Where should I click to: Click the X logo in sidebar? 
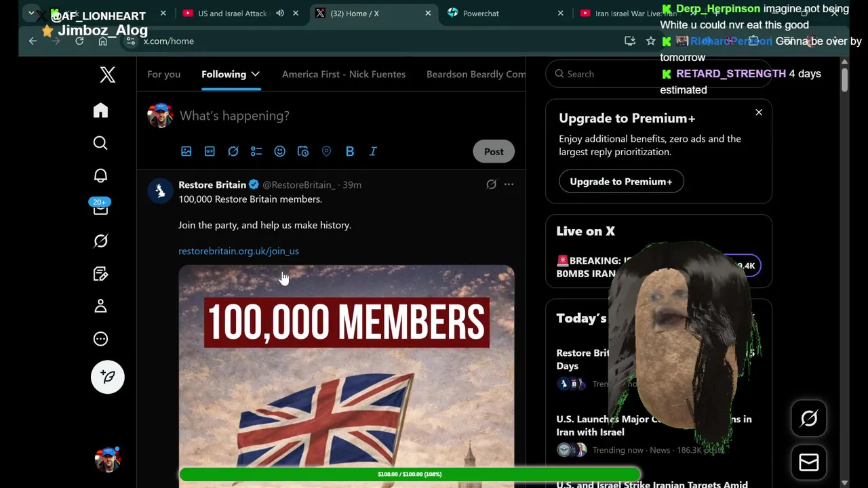coord(108,75)
